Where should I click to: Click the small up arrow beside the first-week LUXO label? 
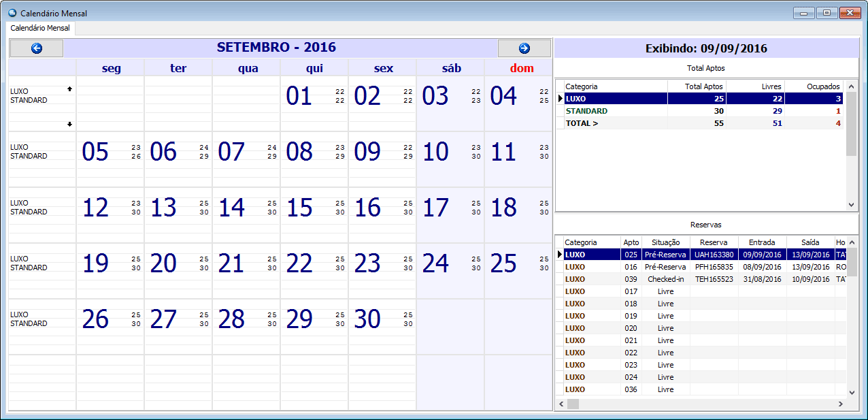tap(69, 89)
